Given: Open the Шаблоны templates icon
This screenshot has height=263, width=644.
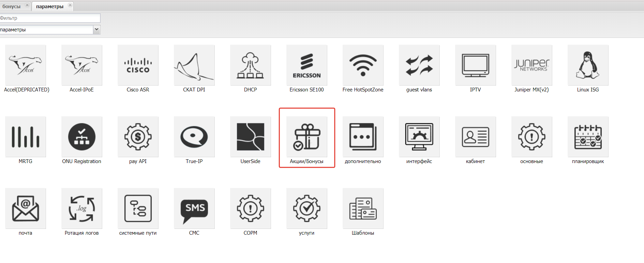Looking at the screenshot, I should coord(363,209).
